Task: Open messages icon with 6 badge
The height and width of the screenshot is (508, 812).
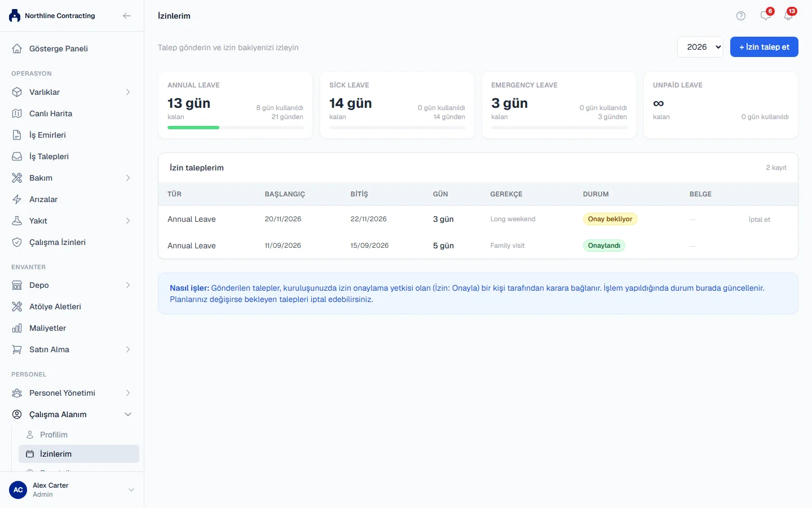Action: [x=766, y=15]
